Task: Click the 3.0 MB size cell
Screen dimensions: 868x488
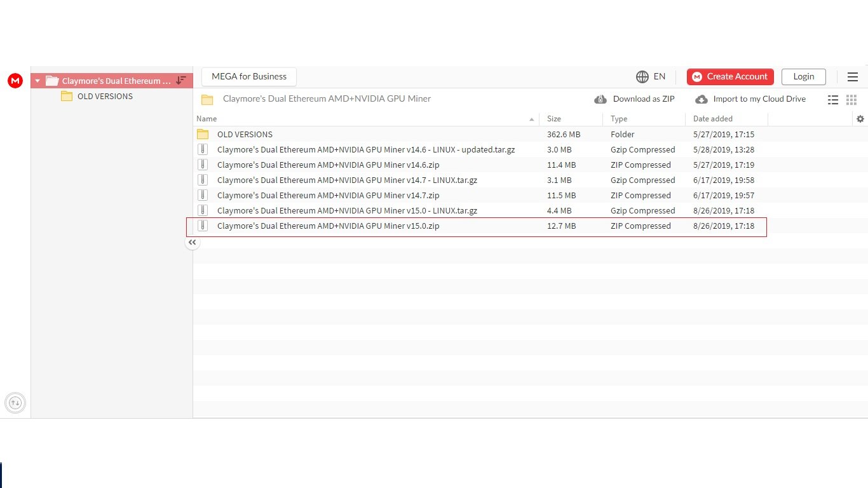Action: (559, 149)
